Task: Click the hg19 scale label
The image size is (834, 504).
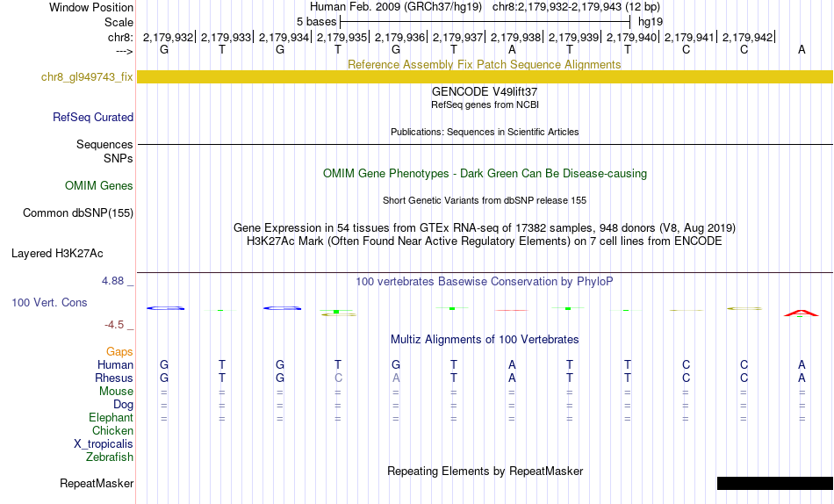Action: 651,22
